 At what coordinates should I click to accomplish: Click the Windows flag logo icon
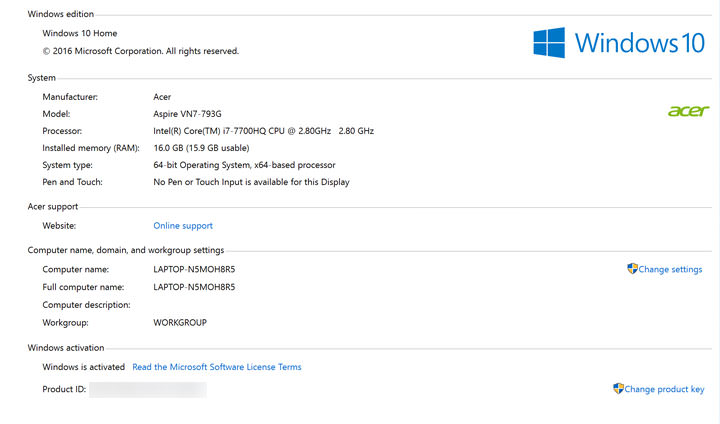(x=549, y=43)
